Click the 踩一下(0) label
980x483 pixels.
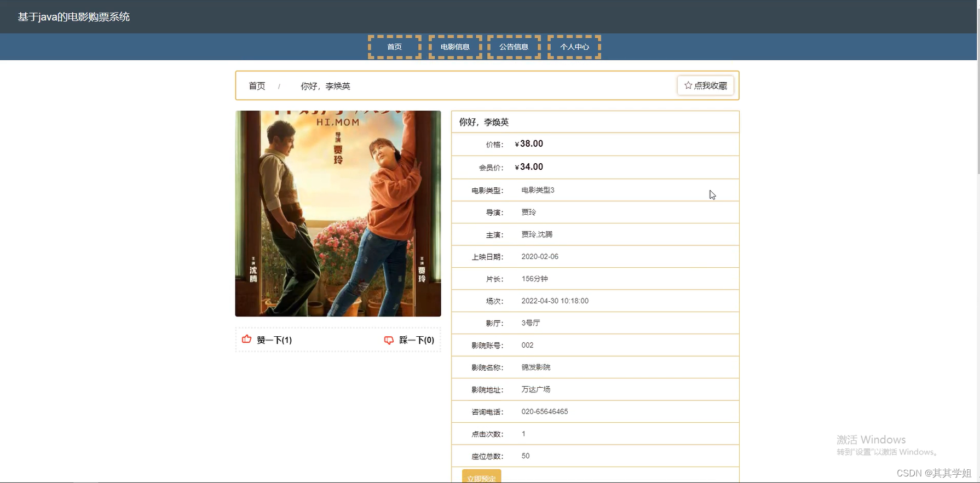417,340
